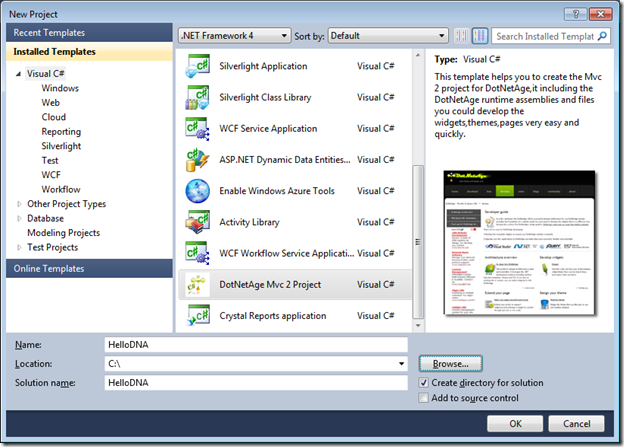The image size is (624, 447).
Task: Select the Reporting category
Action: pos(61,132)
